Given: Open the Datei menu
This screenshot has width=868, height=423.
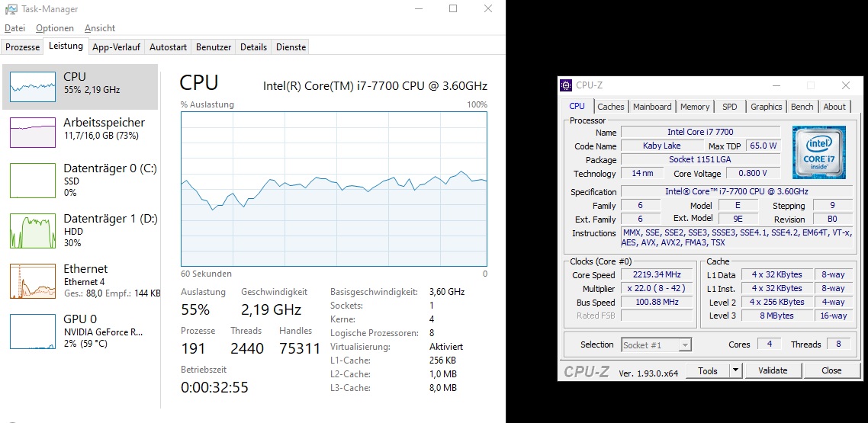Looking at the screenshot, I should point(15,27).
